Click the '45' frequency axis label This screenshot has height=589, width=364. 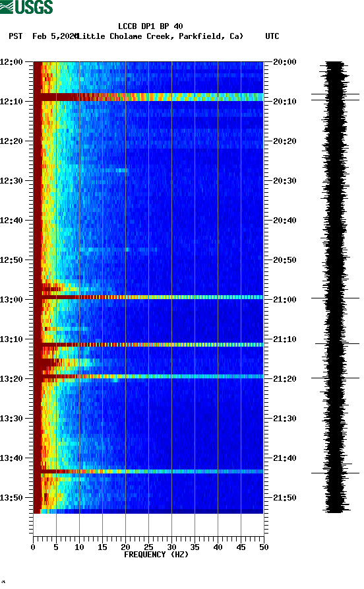(x=241, y=547)
